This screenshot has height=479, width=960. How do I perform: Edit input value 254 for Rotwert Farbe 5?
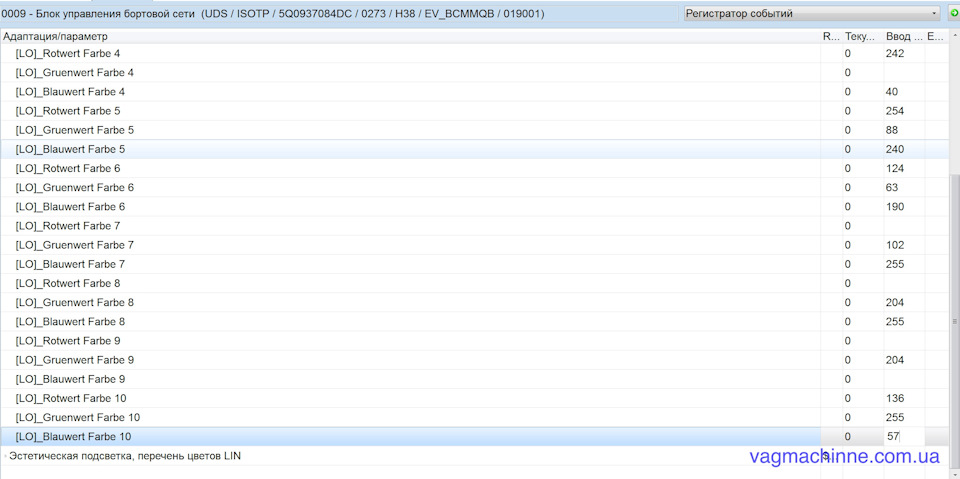904,111
